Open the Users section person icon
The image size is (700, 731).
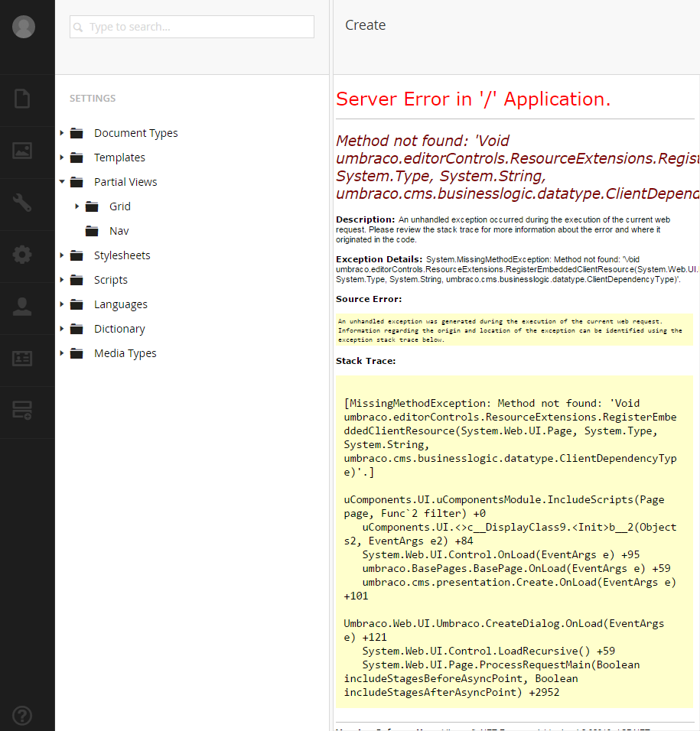[x=22, y=307]
